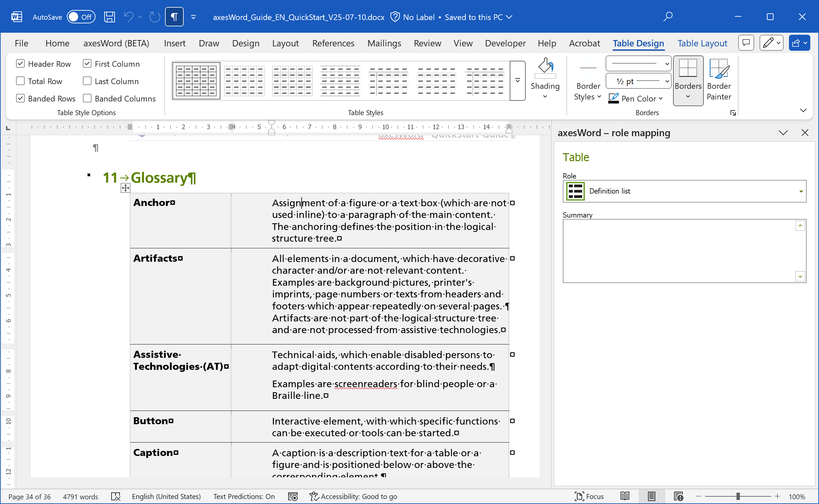Click the zoom slider handle
The height and width of the screenshot is (504, 819).
738,497
